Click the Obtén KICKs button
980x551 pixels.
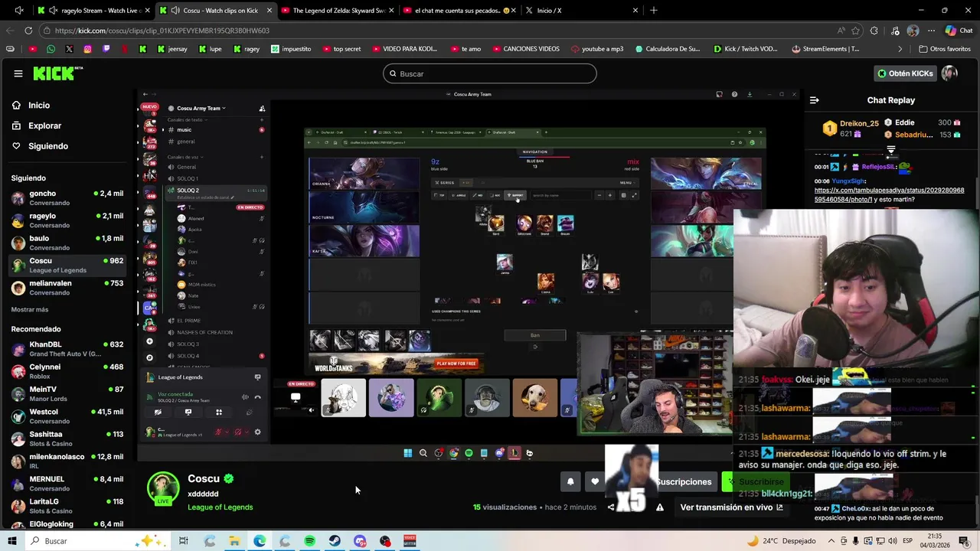[x=906, y=73]
